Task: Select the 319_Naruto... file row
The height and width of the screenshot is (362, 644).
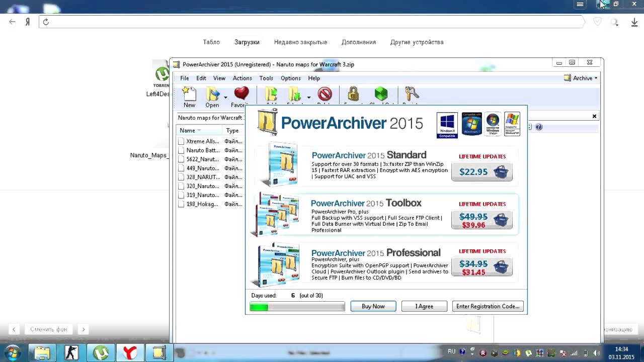Action: point(210,195)
